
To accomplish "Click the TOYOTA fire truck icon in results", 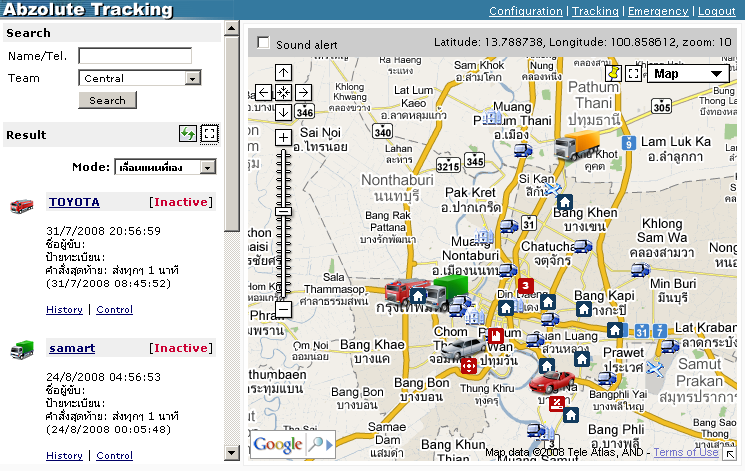I will click(x=22, y=206).
